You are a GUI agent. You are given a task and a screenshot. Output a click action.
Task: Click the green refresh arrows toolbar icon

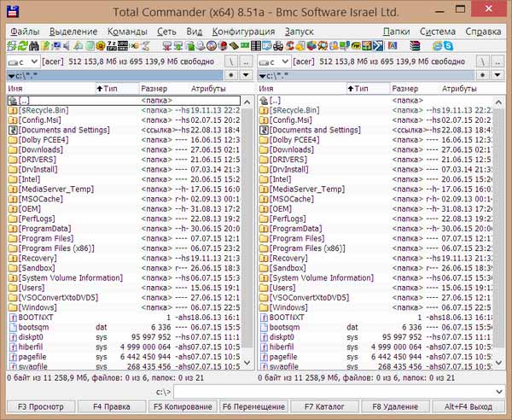[24, 44]
